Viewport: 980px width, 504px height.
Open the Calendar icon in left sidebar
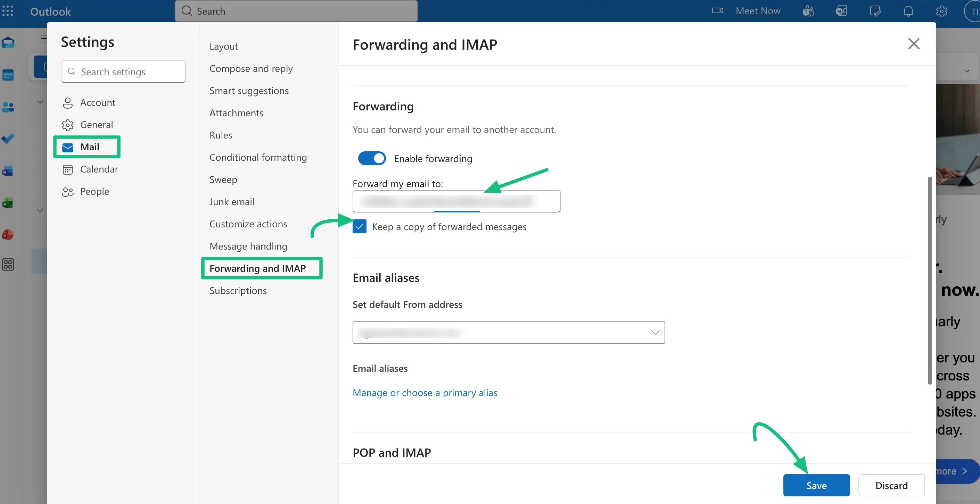8,75
